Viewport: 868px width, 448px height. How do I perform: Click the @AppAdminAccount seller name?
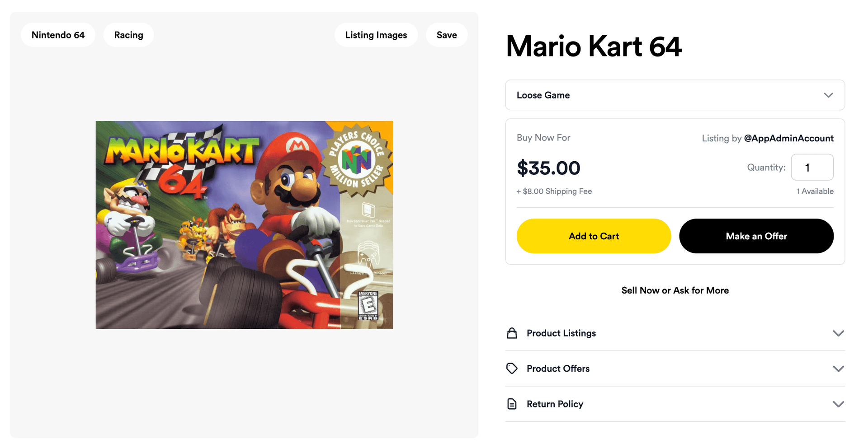tap(789, 138)
